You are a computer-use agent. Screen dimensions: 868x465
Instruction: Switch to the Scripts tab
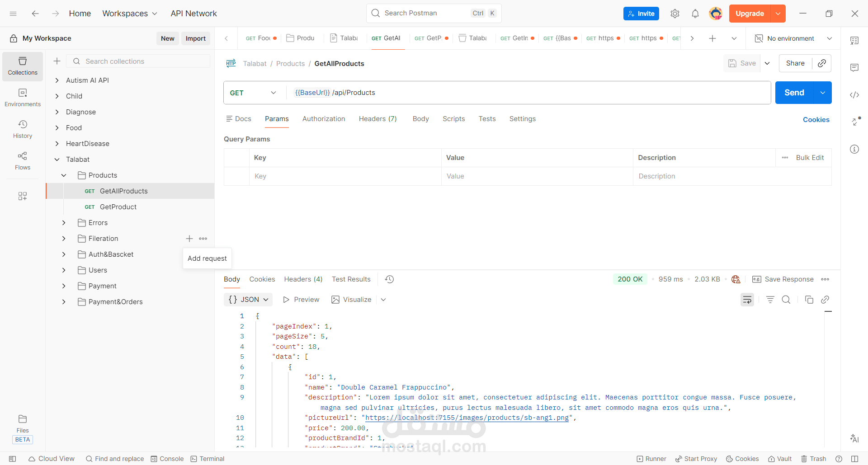point(454,119)
